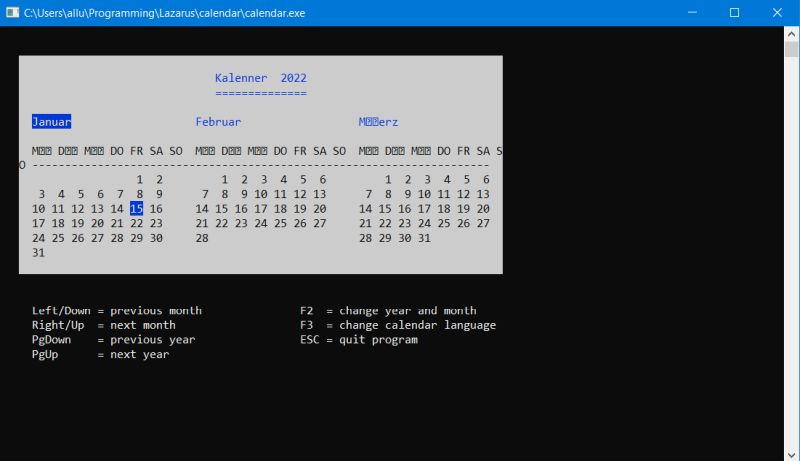This screenshot has height=461, width=800.
Task: Maximize the calendar.exe console window
Action: (x=734, y=13)
